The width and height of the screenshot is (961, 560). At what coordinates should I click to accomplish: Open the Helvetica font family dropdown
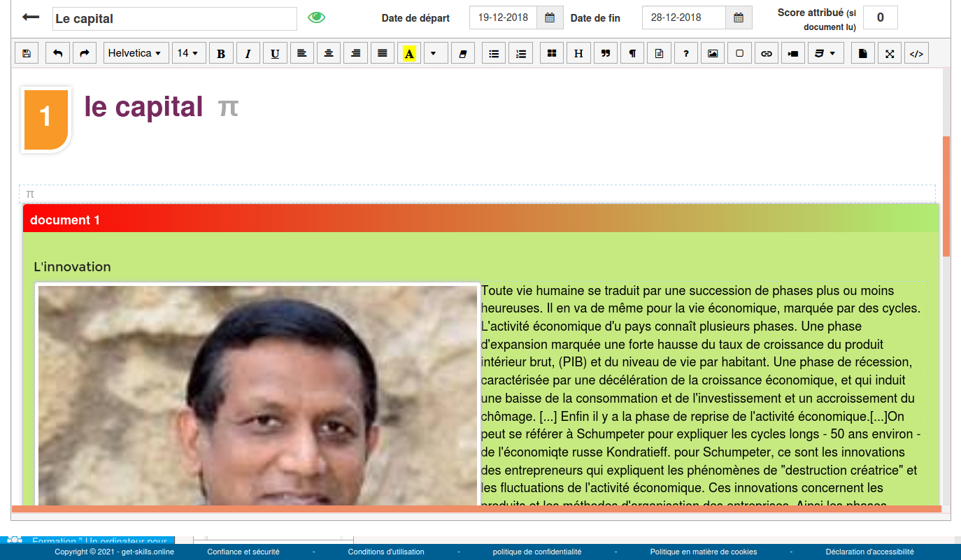pyautogui.click(x=136, y=53)
